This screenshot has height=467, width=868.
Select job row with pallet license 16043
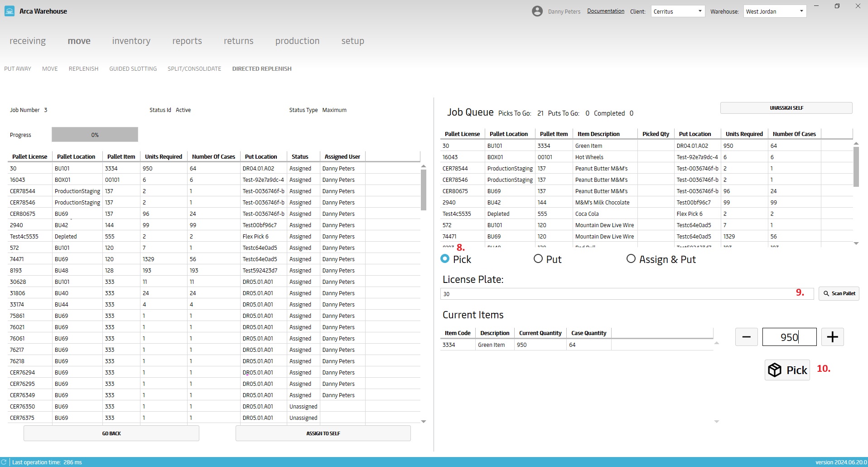[x=214, y=180]
